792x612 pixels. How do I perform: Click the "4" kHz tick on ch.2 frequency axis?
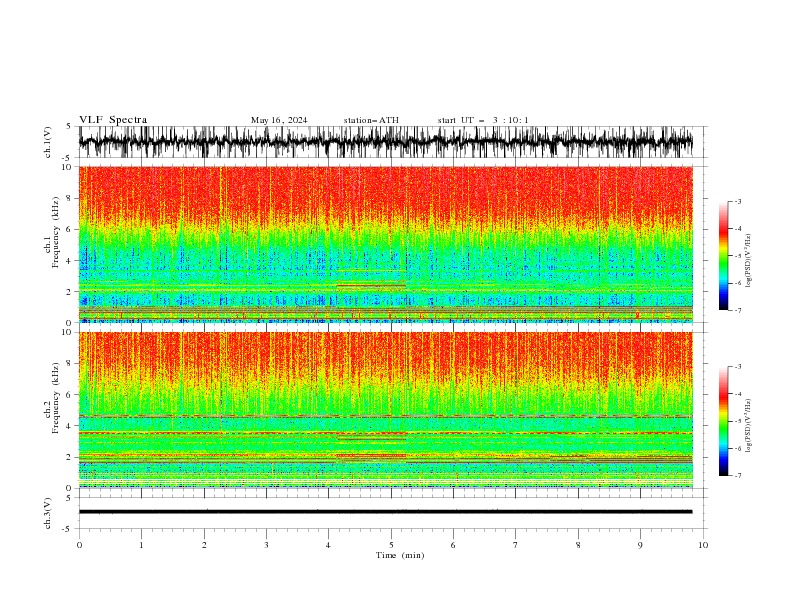[x=69, y=426]
